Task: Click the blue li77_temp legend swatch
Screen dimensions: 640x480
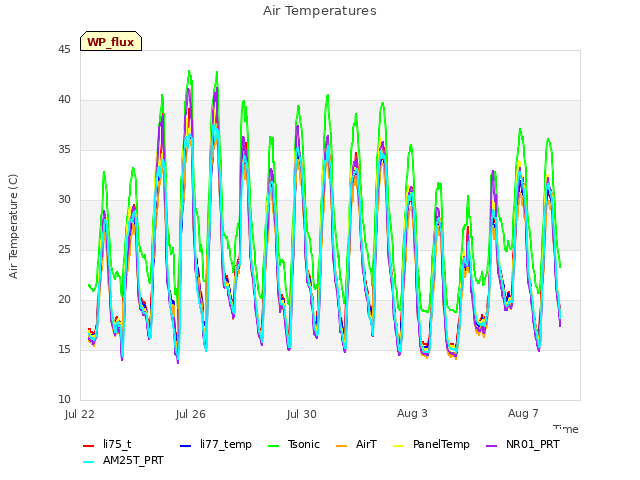Action: click(186, 446)
